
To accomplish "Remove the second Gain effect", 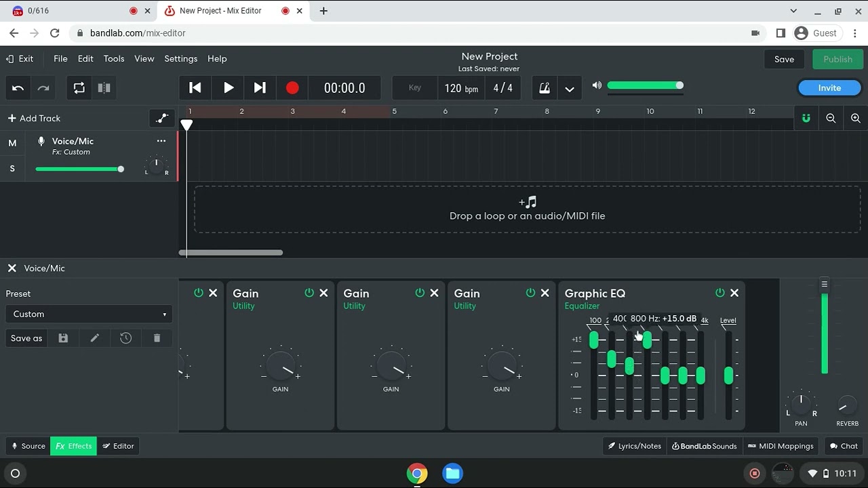I will (434, 293).
